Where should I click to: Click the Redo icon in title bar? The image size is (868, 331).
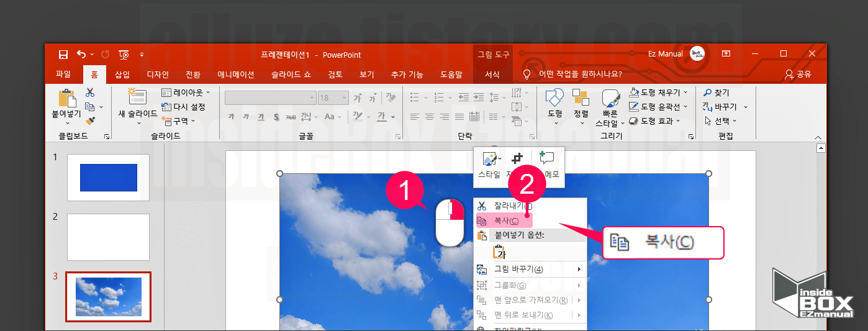point(105,55)
